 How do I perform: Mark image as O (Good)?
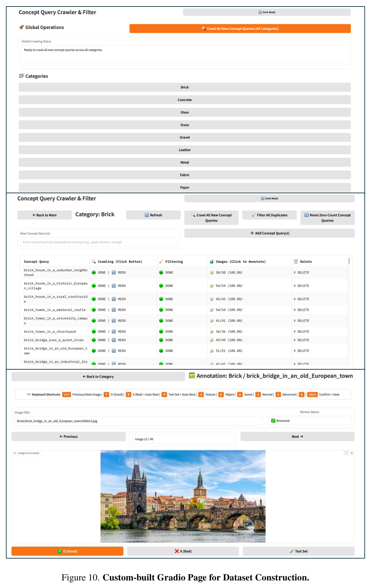(x=67, y=551)
